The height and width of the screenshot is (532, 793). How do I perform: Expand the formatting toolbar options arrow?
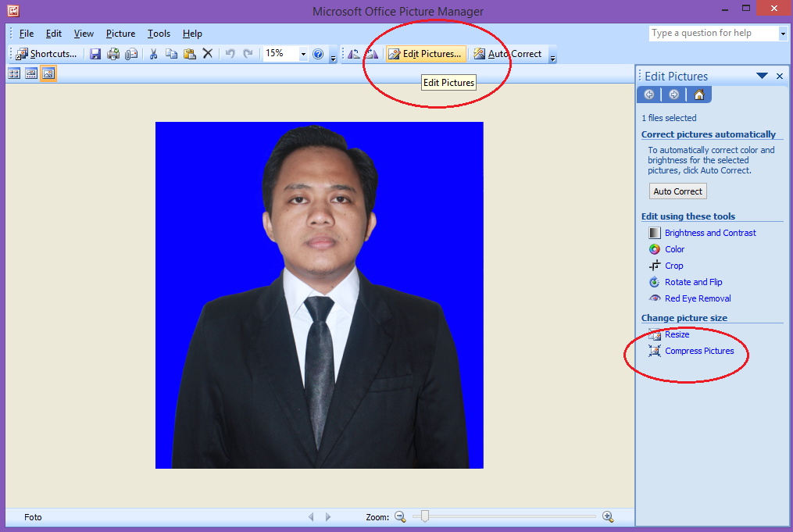point(552,54)
